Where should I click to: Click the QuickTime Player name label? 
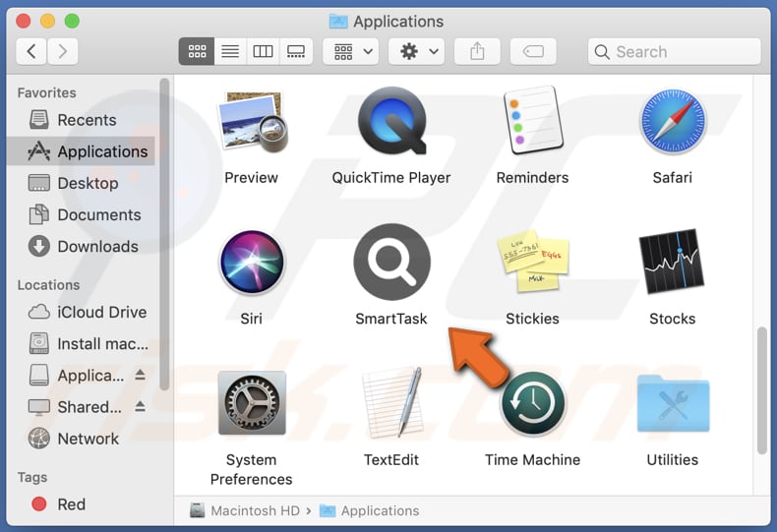pos(391,178)
